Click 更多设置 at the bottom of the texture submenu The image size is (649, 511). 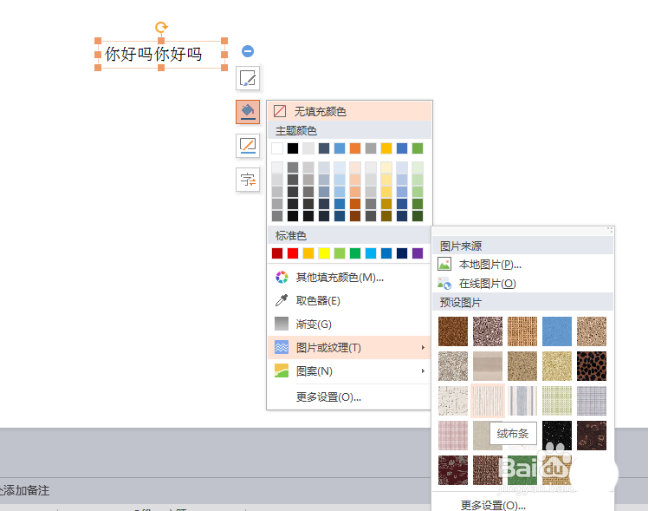(x=493, y=505)
